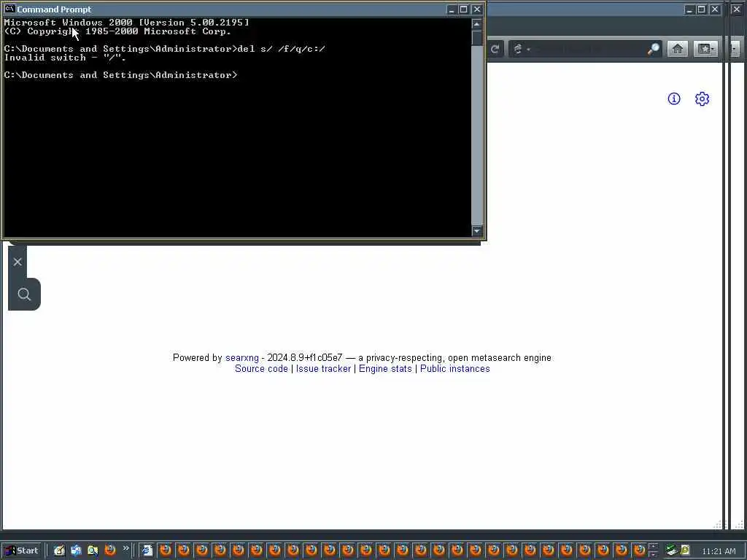This screenshot has width=747, height=560.
Task: Clear the search query with the X button
Action: (x=18, y=262)
